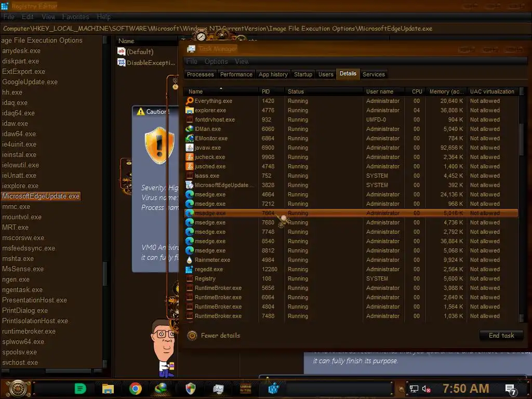Select anydesk.exe registry key
The width and height of the screenshot is (532, 399).
[21, 51]
